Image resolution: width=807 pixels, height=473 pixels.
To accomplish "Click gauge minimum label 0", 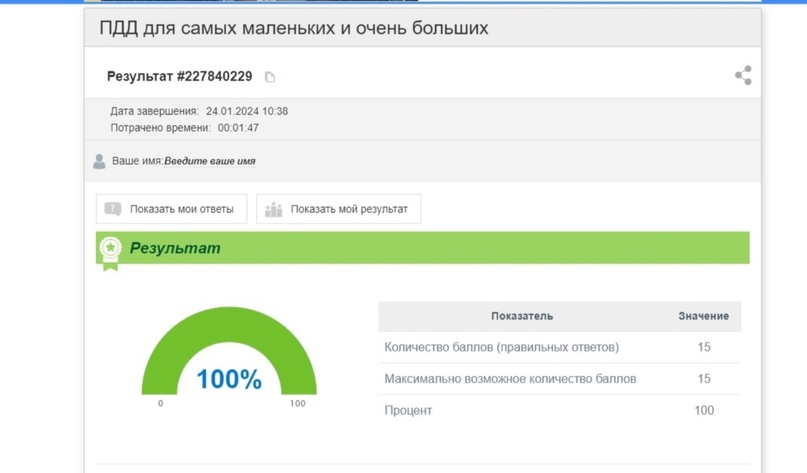I will [x=161, y=404].
